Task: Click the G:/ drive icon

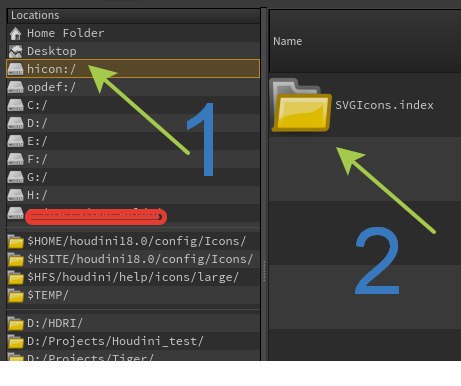Action: pos(15,177)
